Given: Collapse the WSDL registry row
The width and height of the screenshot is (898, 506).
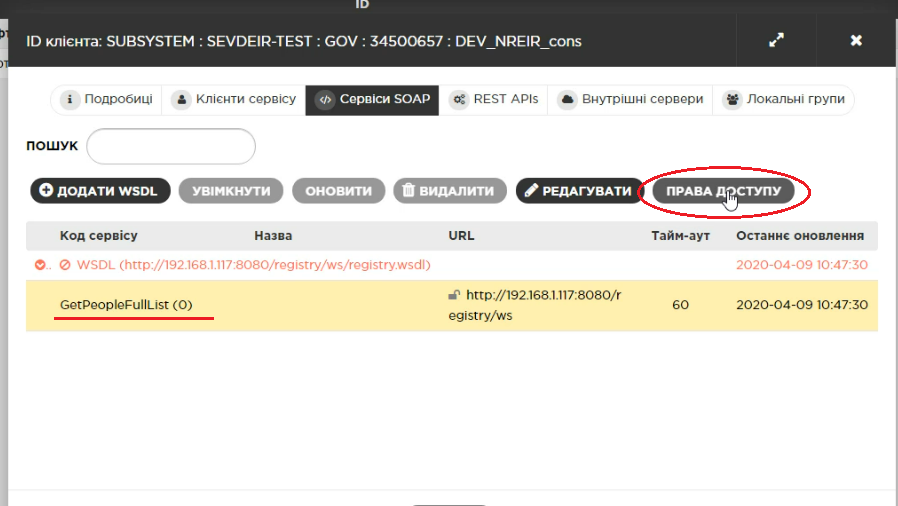Looking at the screenshot, I should (x=40, y=265).
